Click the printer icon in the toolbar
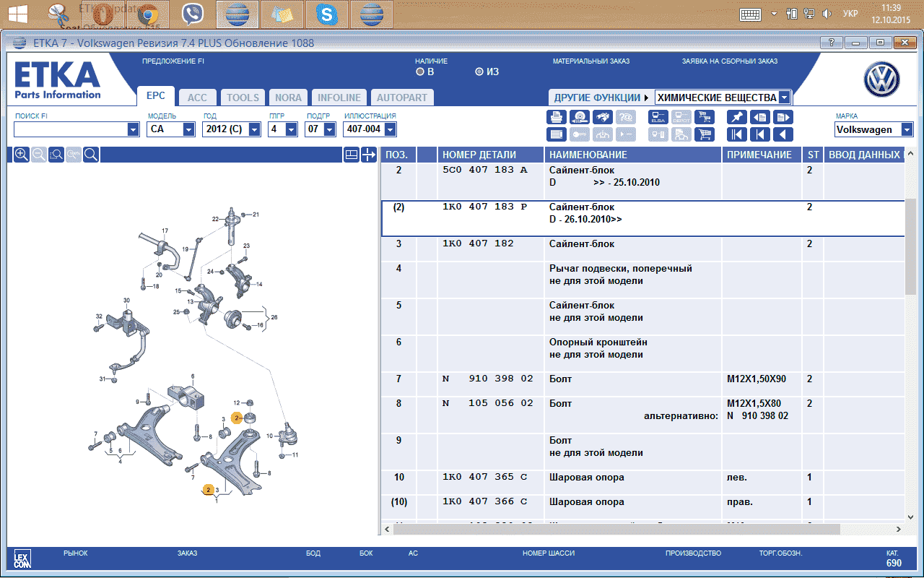 click(557, 118)
